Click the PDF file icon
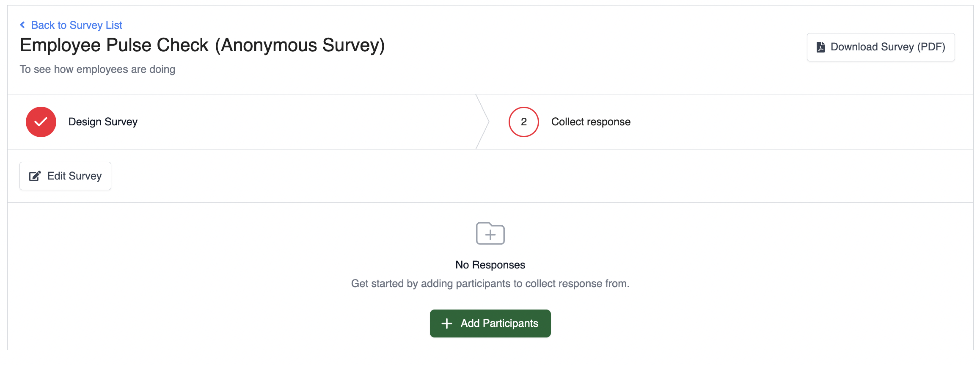 pyautogui.click(x=820, y=47)
